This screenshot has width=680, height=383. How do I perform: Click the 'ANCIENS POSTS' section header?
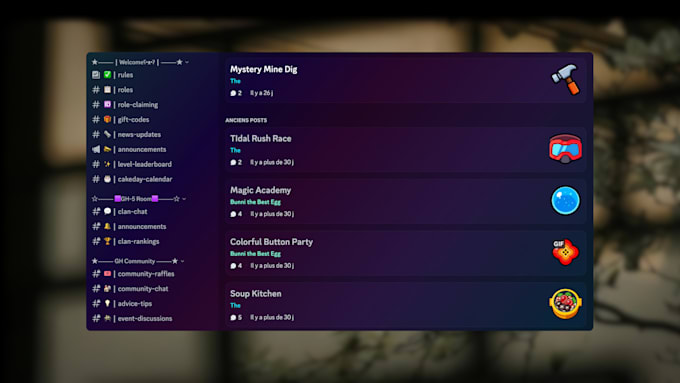246,120
